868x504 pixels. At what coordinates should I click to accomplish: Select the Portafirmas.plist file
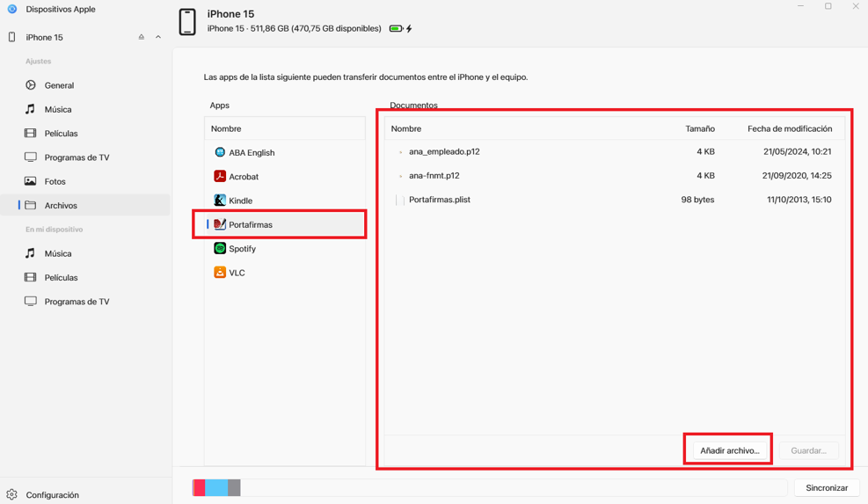pyautogui.click(x=615, y=200)
